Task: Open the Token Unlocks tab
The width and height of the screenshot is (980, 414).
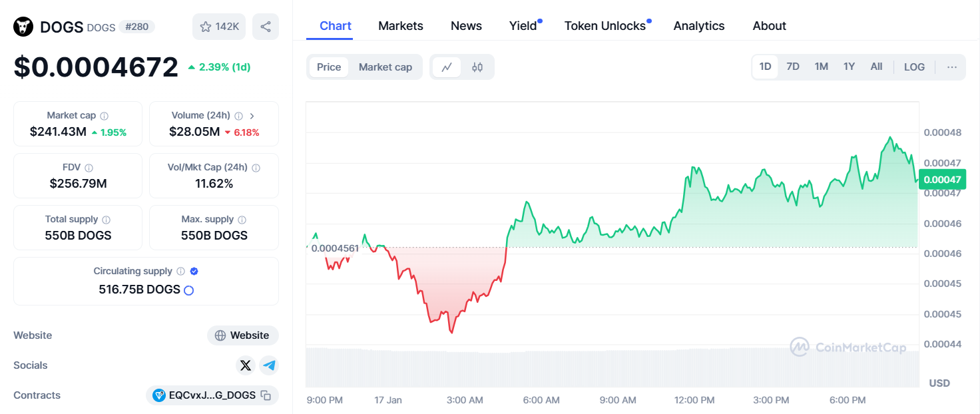Action: [605, 26]
